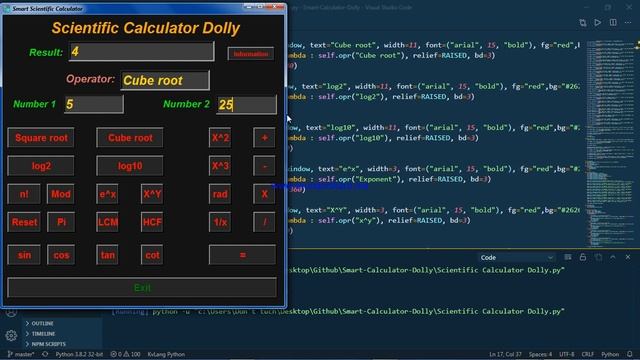Click the 1/x reciprocal button
Image resolution: width=640 pixels, height=360 pixels.
(220, 222)
